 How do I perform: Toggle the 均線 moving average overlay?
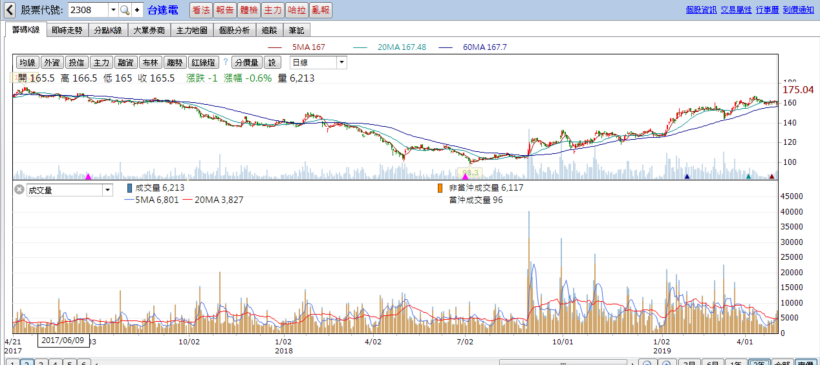tap(28, 63)
